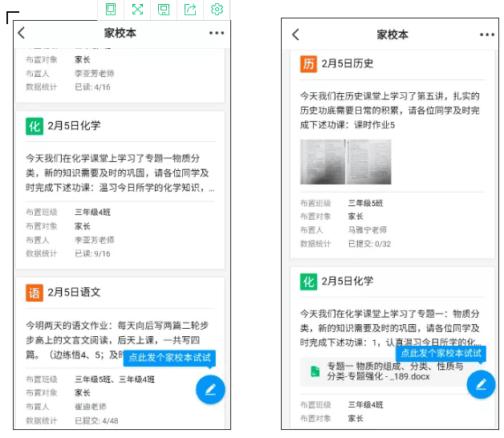This screenshot has height=438, width=504.
Task: Open 2月5日化学 card title on left screen
Action: pyautogui.click(x=74, y=126)
